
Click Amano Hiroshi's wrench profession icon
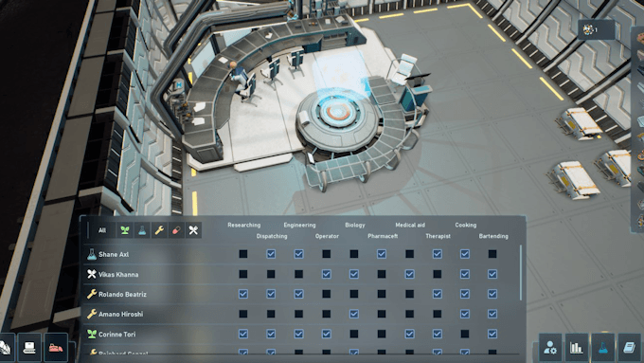click(92, 314)
